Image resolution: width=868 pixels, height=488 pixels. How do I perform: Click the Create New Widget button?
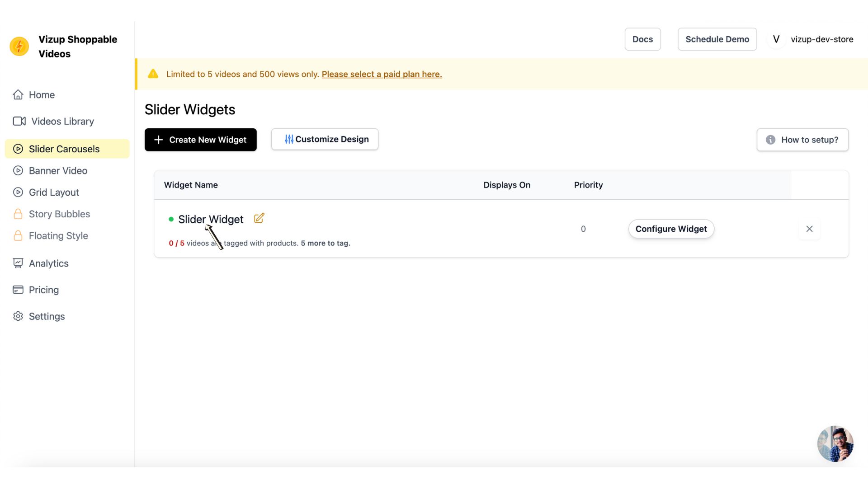[200, 140]
